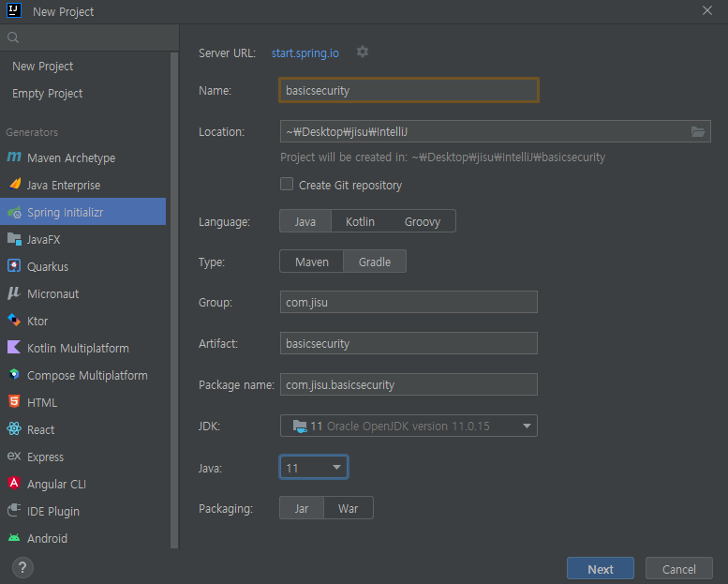Viewport: 728px width, 584px height.
Task: Select Empty Project in sidebar
Action: 48,94
